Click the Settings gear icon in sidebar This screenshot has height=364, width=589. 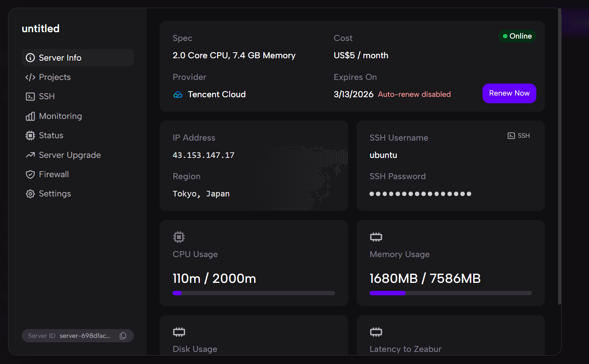tap(30, 194)
